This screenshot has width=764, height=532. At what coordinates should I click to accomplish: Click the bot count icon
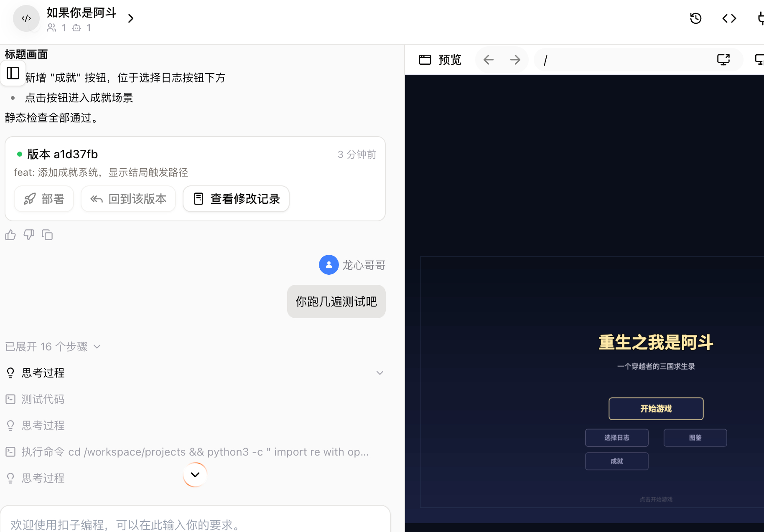tap(76, 28)
